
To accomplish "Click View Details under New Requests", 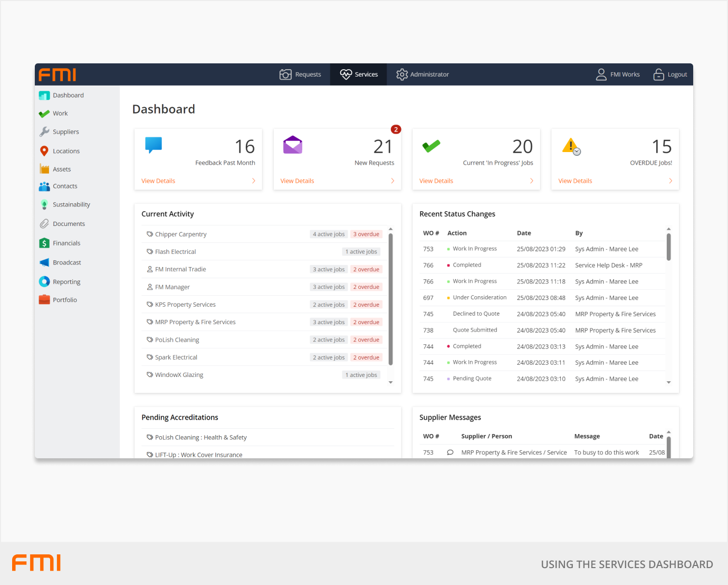I will tap(297, 181).
